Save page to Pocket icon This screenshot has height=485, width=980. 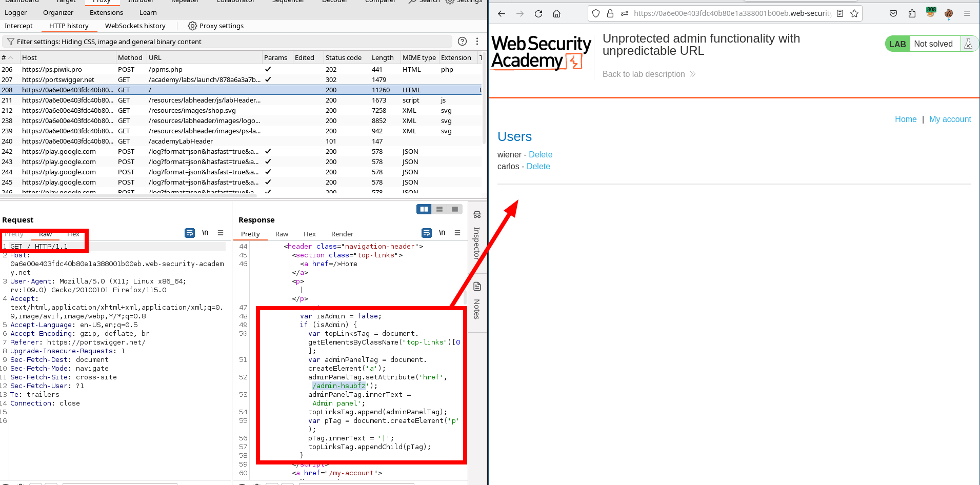(893, 14)
